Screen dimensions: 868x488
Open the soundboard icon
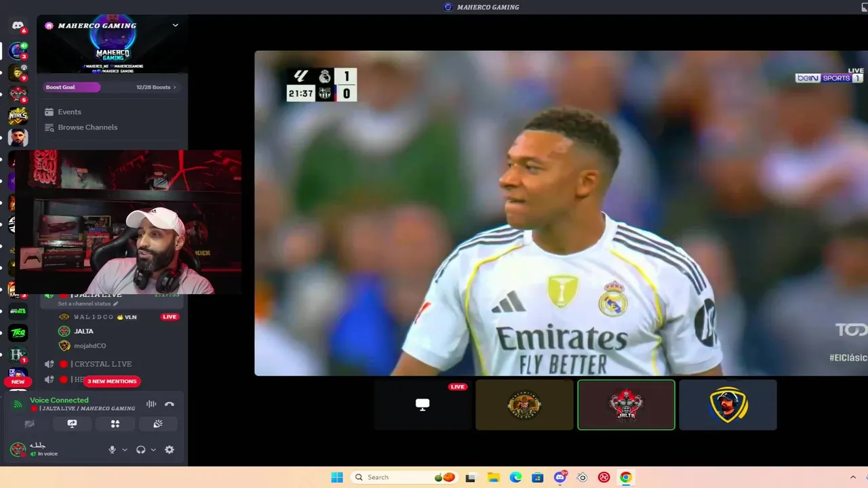[x=157, y=424]
